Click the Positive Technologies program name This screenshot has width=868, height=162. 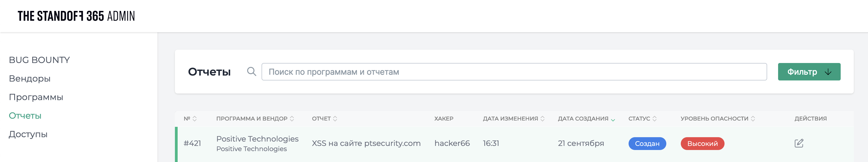click(257, 139)
